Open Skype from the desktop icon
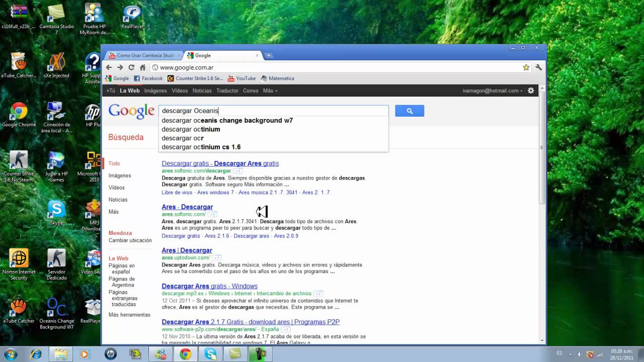This screenshot has height=362, width=644. tap(56, 213)
